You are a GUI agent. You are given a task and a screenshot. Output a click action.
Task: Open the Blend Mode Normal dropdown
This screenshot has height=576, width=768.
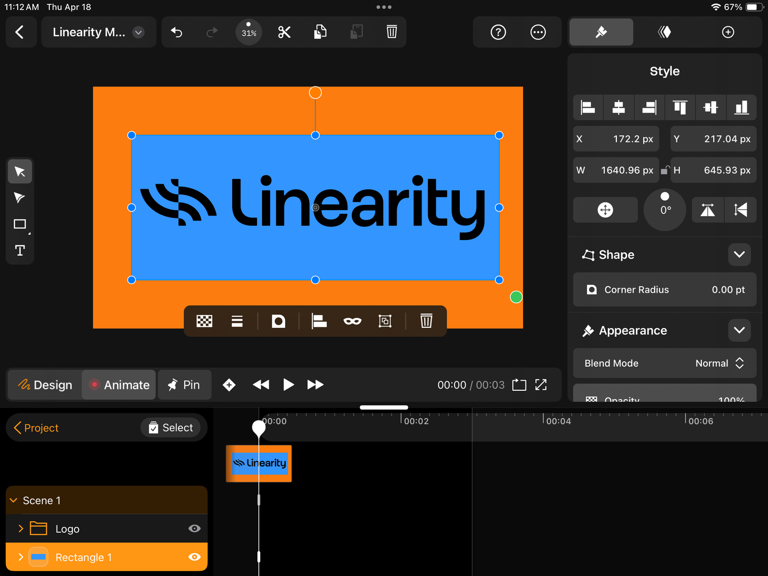[665, 363]
